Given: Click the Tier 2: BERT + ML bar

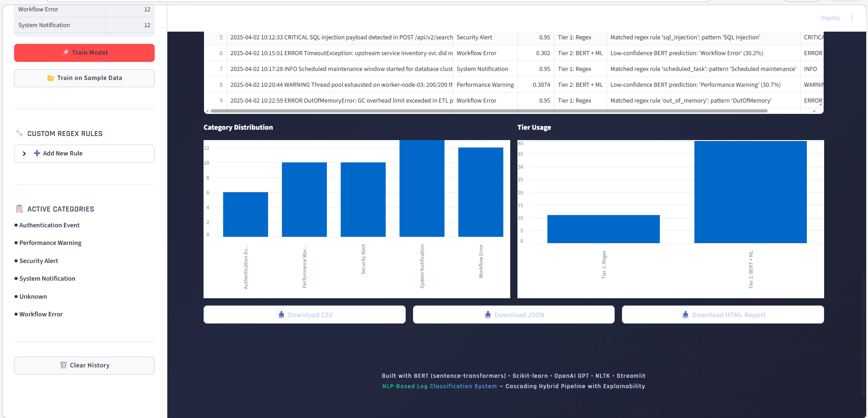Looking at the screenshot, I should click(x=750, y=192).
